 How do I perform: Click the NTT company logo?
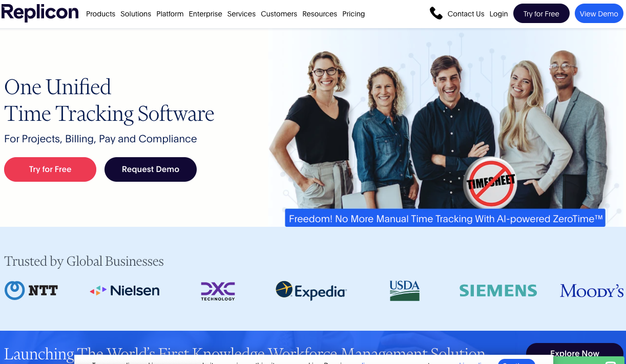coord(31,290)
